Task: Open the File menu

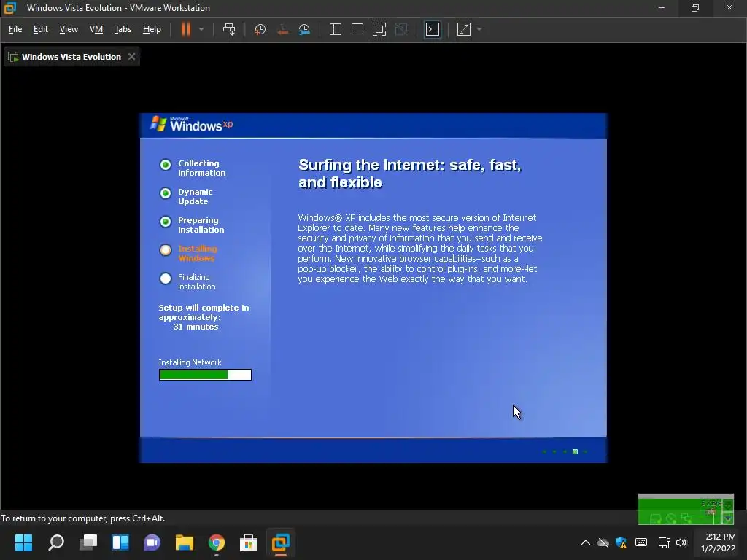Action: [x=15, y=29]
